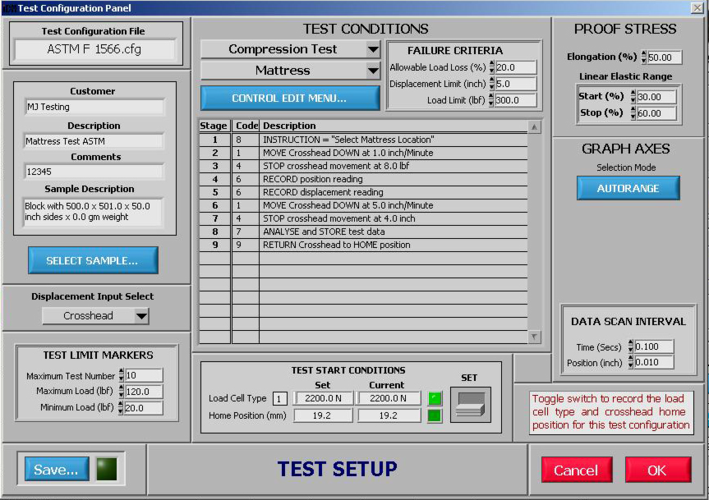Select stage 6 MOVE Crosshead DOWN 5.0 inch/Minute

tap(363, 205)
